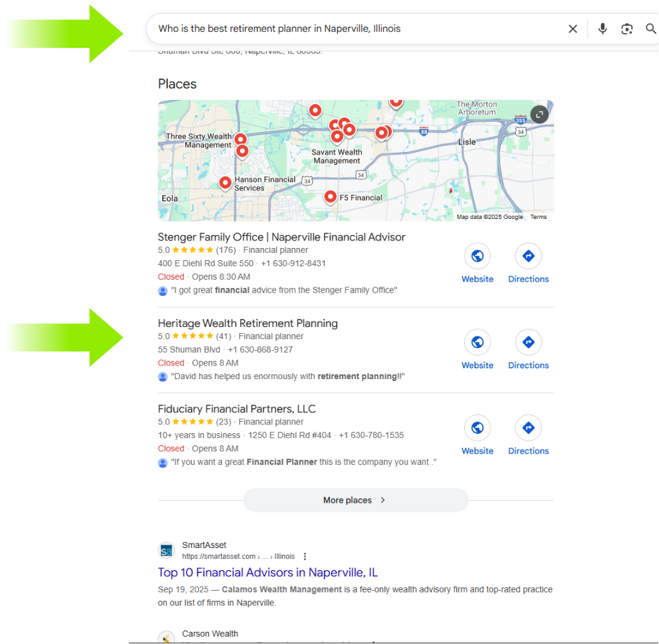Screen dimensions: 659x644
Task: Click the Three Sixty Wealth Management map label
Action: tap(198, 141)
